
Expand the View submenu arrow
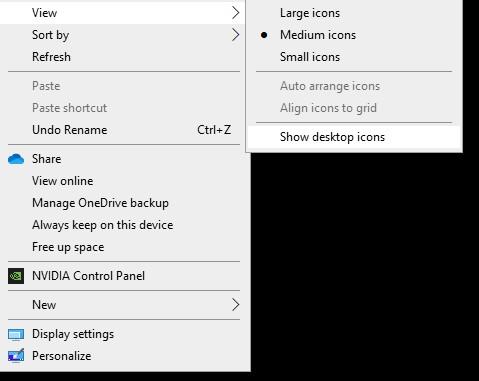pos(236,13)
